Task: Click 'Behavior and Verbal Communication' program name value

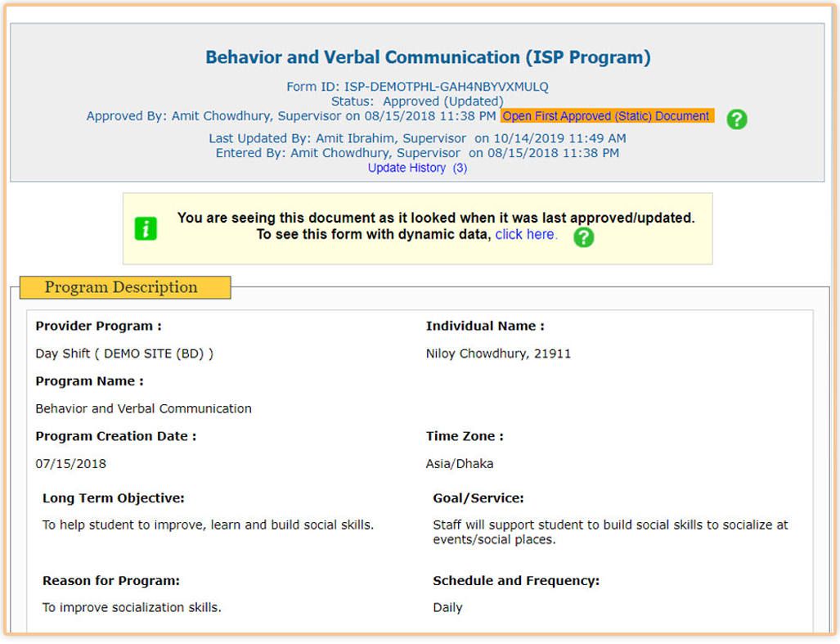Action: 144,409
